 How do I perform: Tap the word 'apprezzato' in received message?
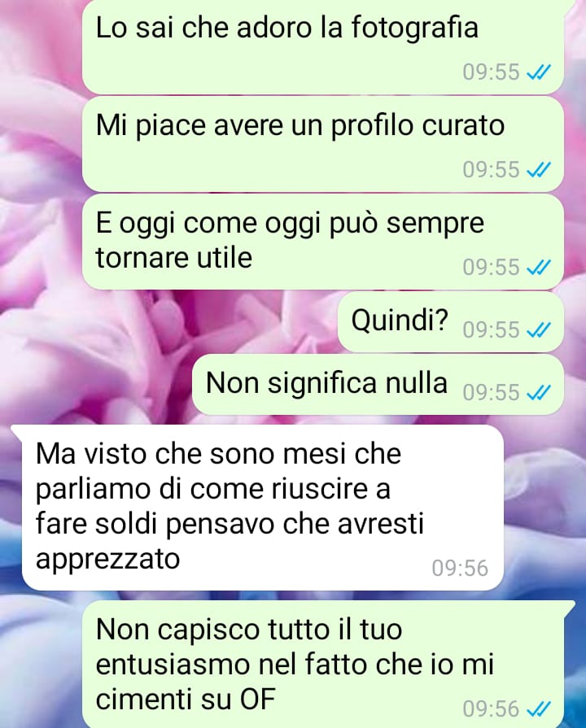click(107, 559)
